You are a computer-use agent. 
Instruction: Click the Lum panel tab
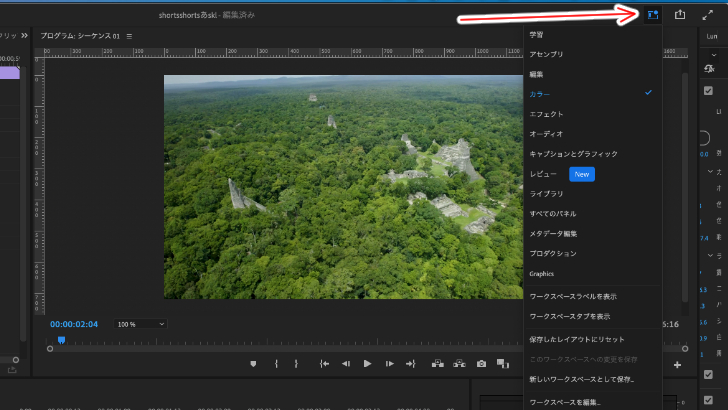pos(712,36)
